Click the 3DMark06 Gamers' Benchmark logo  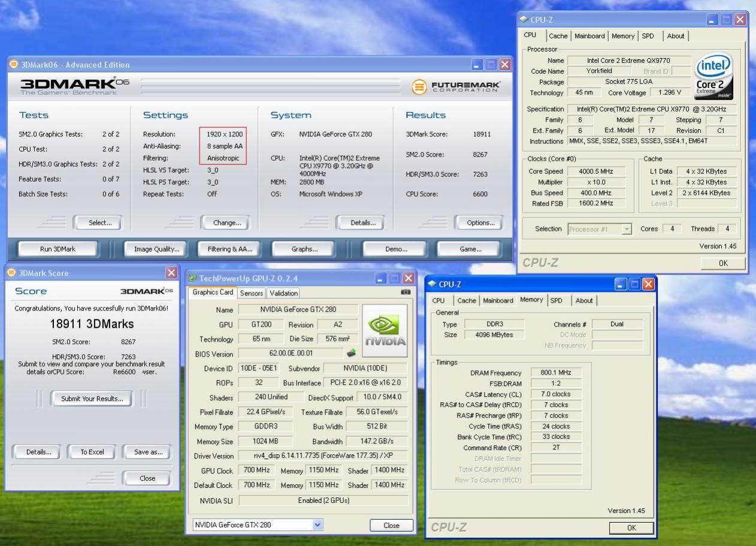point(74,86)
